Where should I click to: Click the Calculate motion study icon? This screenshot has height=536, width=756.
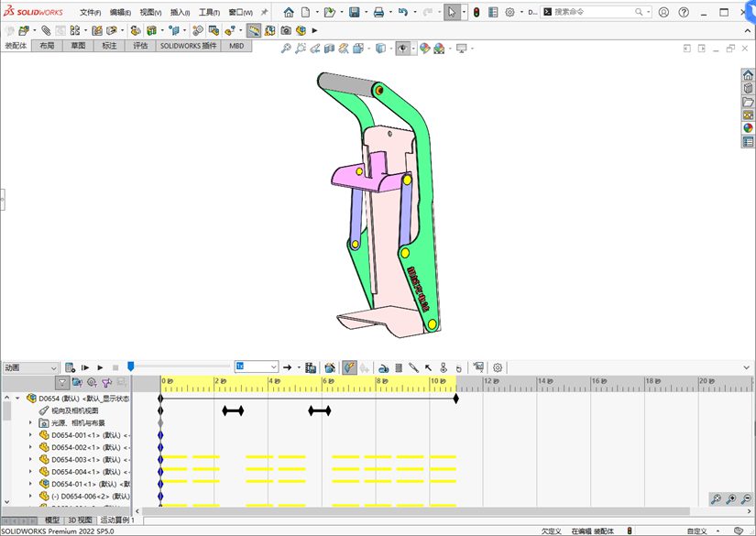tap(70, 367)
